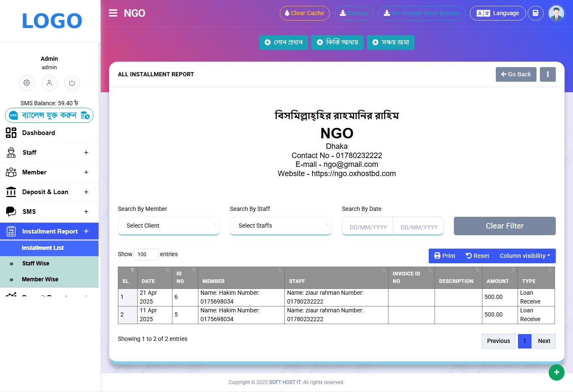Click the start date input field

tap(368, 227)
